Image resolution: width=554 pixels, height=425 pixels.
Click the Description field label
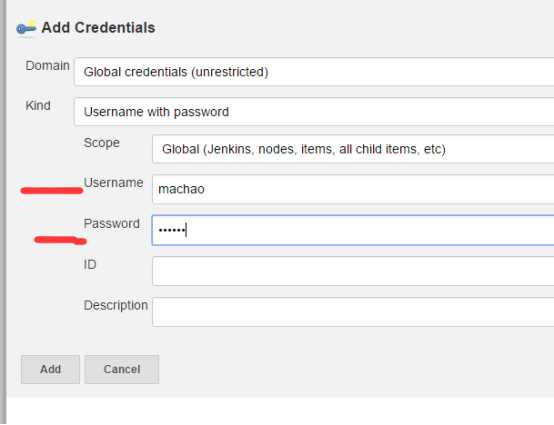(116, 305)
